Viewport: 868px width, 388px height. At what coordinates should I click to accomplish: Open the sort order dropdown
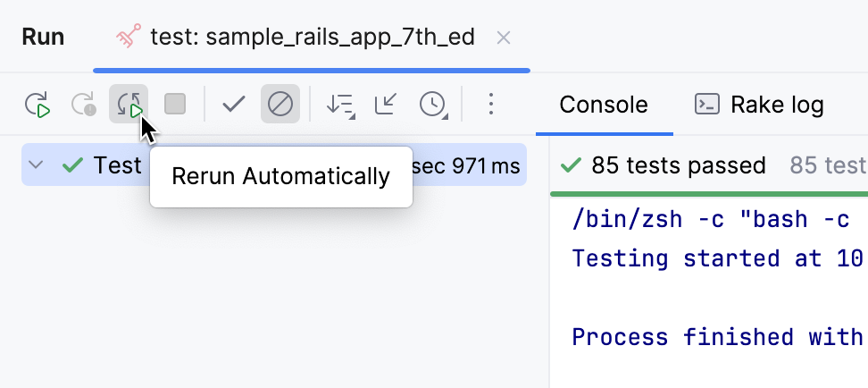pyautogui.click(x=339, y=105)
